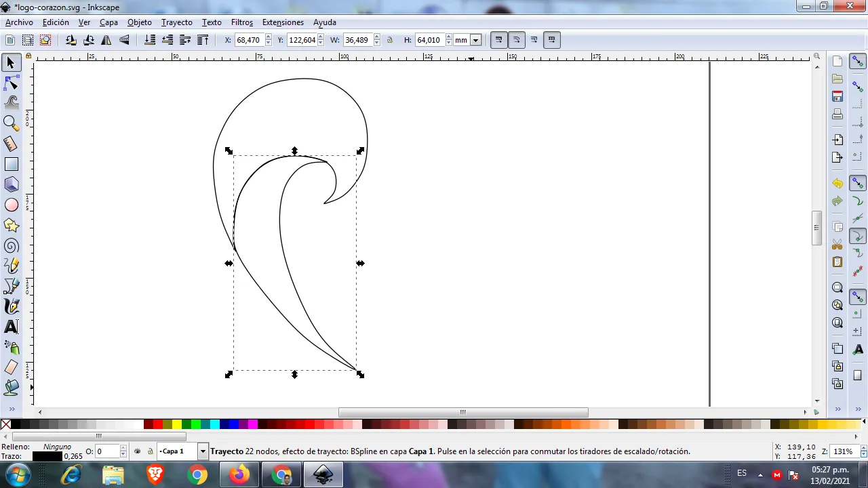Pick the Node editing tool

pyautogui.click(x=11, y=83)
